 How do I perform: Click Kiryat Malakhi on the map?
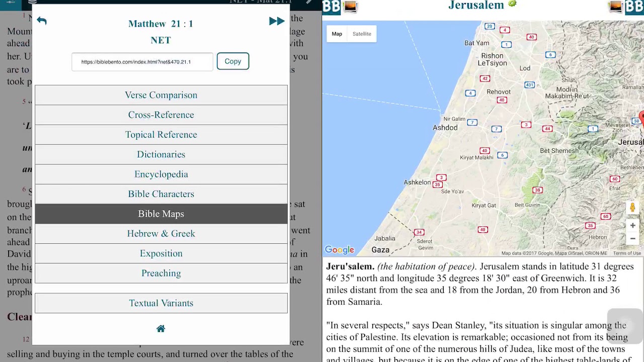[476, 158]
